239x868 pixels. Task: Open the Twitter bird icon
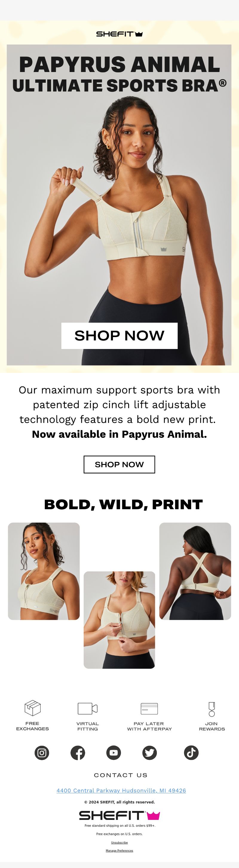coord(149,752)
